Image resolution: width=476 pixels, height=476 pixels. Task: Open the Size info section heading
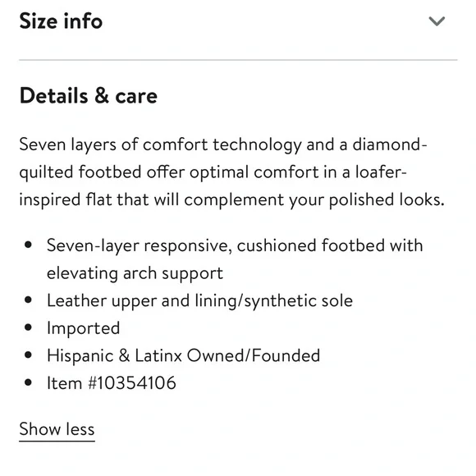coord(61,21)
